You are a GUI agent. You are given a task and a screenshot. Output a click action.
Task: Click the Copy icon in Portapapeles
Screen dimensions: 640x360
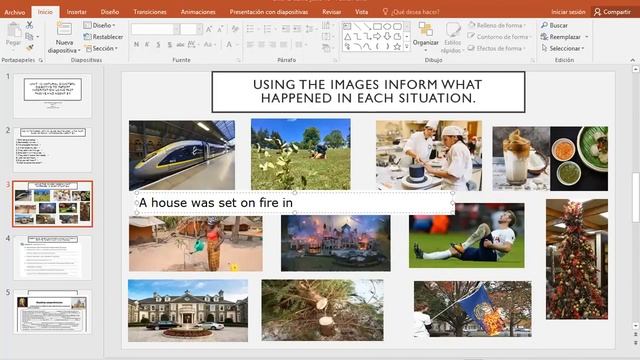click(29, 37)
